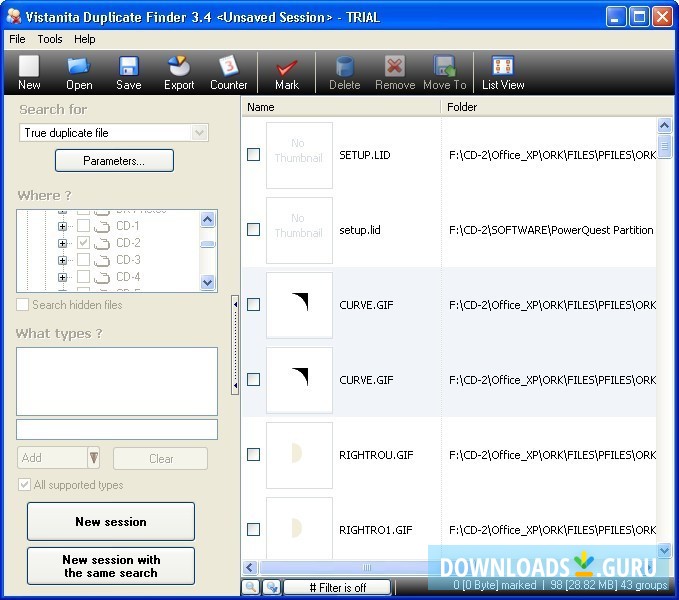Select the SETUP.LID file name

point(365,155)
